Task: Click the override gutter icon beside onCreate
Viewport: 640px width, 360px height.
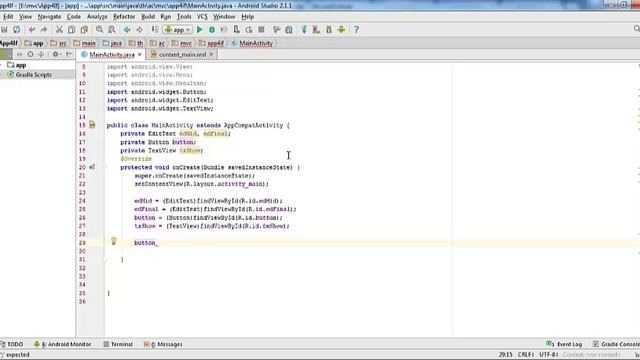Action: [x=92, y=167]
